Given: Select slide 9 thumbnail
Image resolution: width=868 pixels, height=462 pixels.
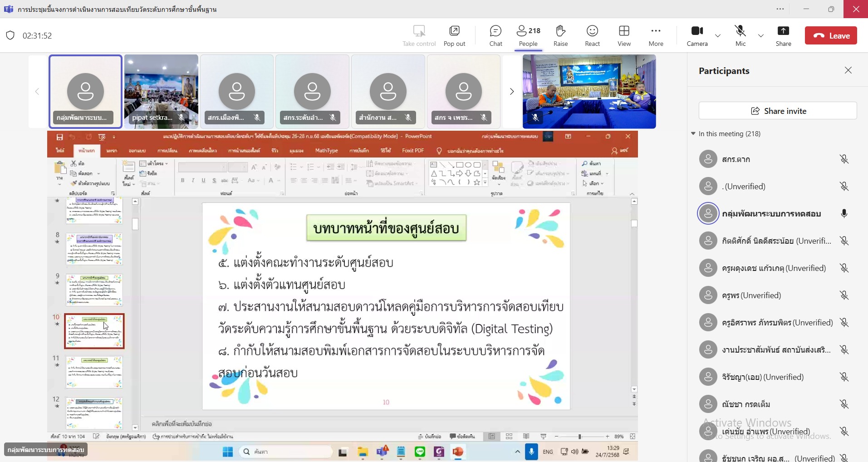Looking at the screenshot, I should pyautogui.click(x=94, y=290).
